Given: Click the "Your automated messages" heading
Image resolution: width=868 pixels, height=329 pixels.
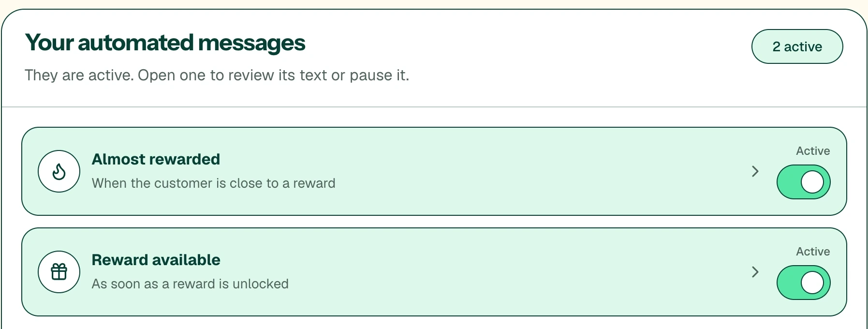Looking at the screenshot, I should 165,43.
